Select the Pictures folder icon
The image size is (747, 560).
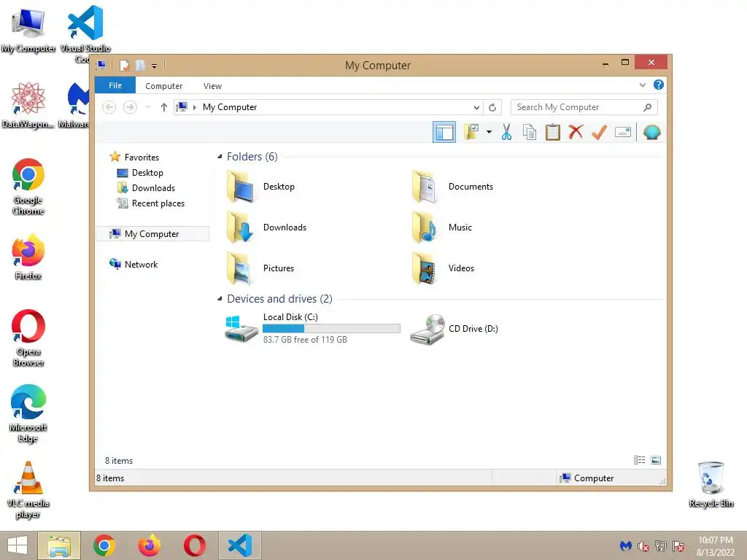pos(240,268)
